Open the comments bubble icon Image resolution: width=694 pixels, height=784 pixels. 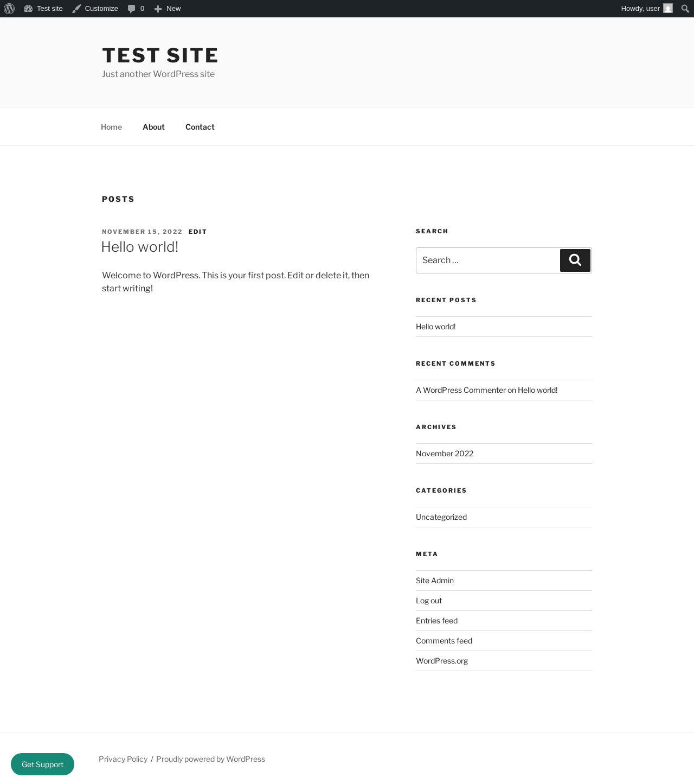pyautogui.click(x=131, y=9)
